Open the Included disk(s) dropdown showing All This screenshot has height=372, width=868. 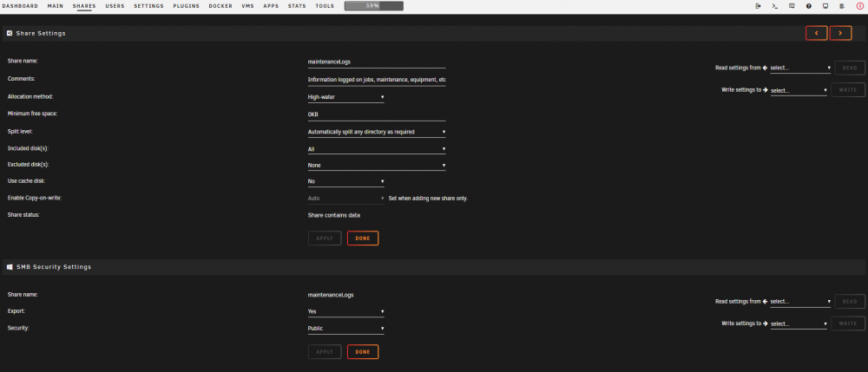point(377,149)
